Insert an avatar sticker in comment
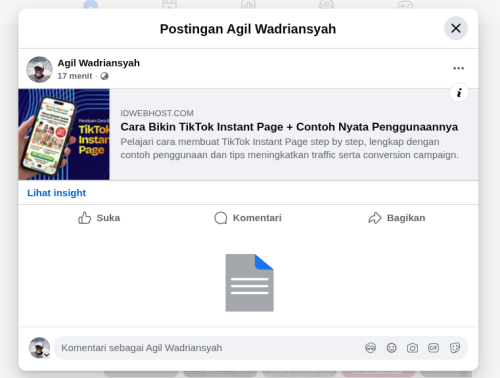500x378 pixels. point(370,348)
